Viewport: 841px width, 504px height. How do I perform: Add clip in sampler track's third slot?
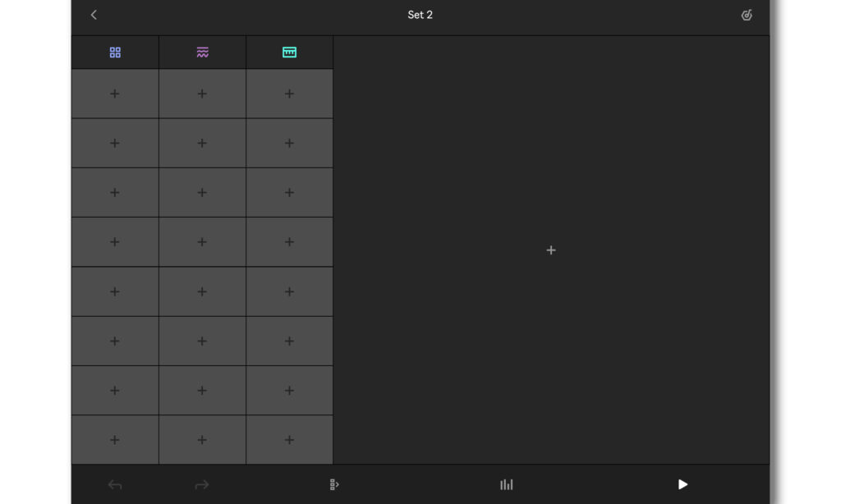pyautogui.click(x=202, y=192)
